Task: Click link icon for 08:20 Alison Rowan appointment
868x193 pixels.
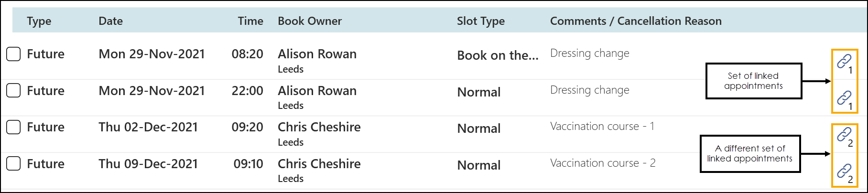Action: [x=844, y=62]
